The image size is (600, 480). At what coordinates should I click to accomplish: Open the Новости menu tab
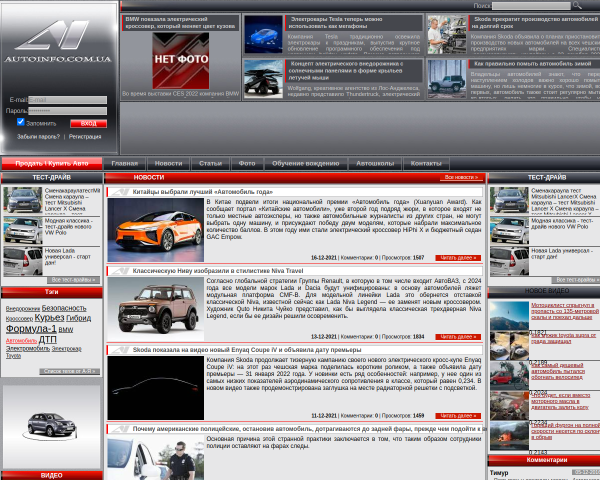coord(168,163)
